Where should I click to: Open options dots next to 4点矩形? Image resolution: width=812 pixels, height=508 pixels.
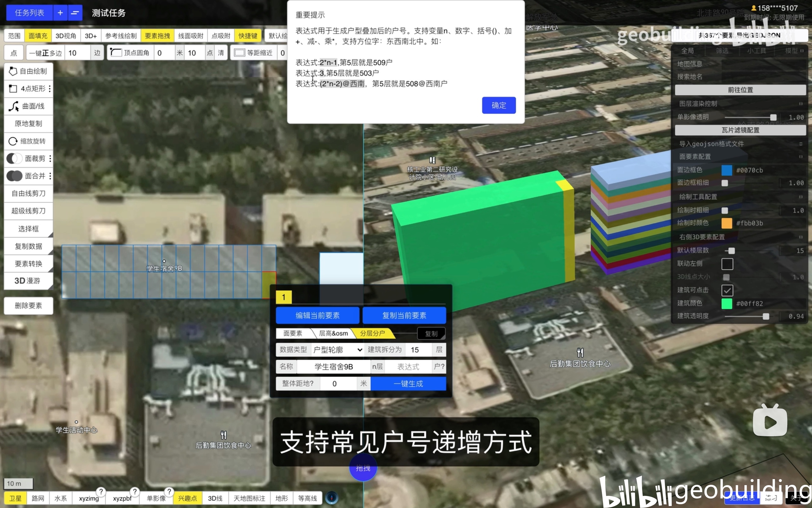point(50,88)
